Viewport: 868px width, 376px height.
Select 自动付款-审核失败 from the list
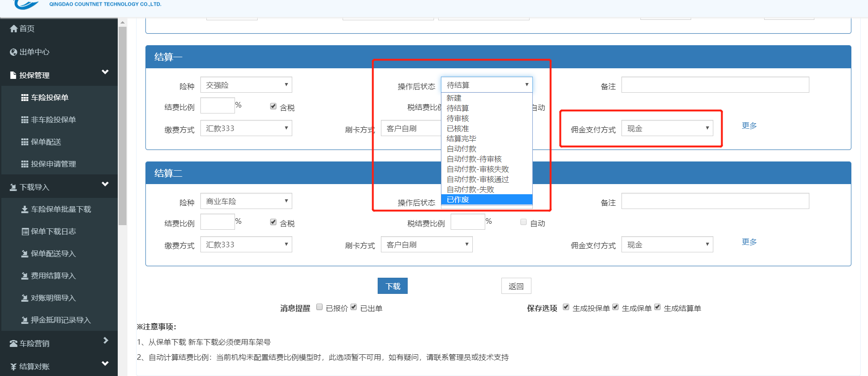click(x=487, y=169)
